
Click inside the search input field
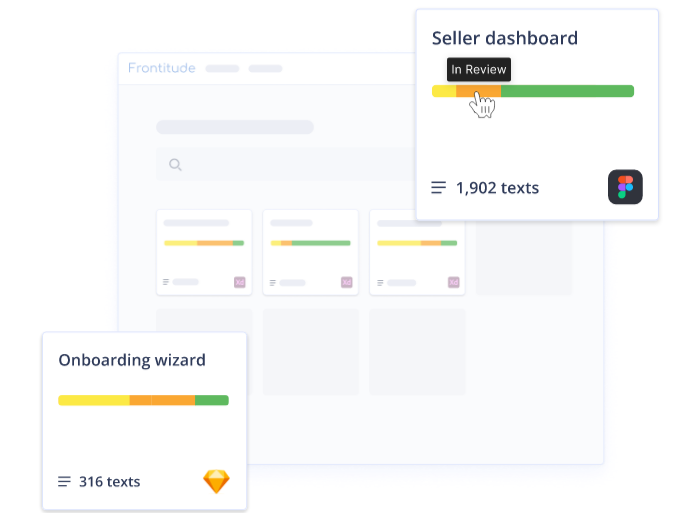[290, 165]
